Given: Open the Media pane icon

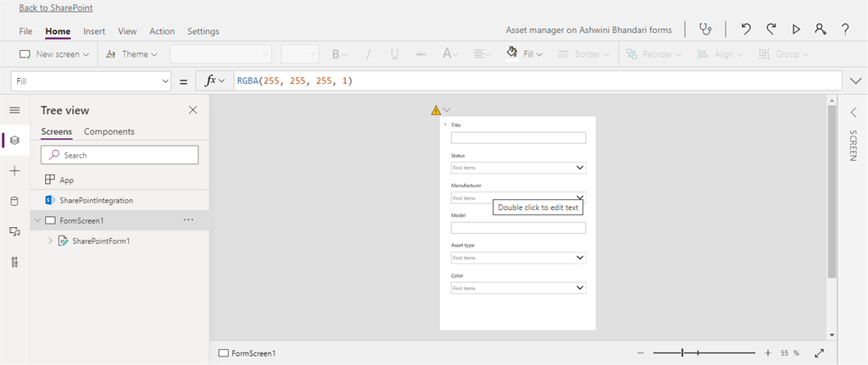Looking at the screenshot, I should pos(15,232).
